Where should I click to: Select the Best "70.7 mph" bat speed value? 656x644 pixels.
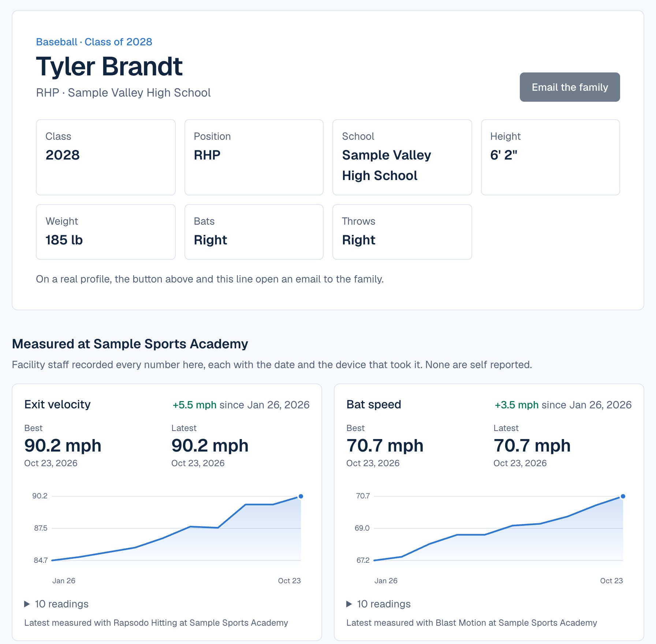click(385, 446)
